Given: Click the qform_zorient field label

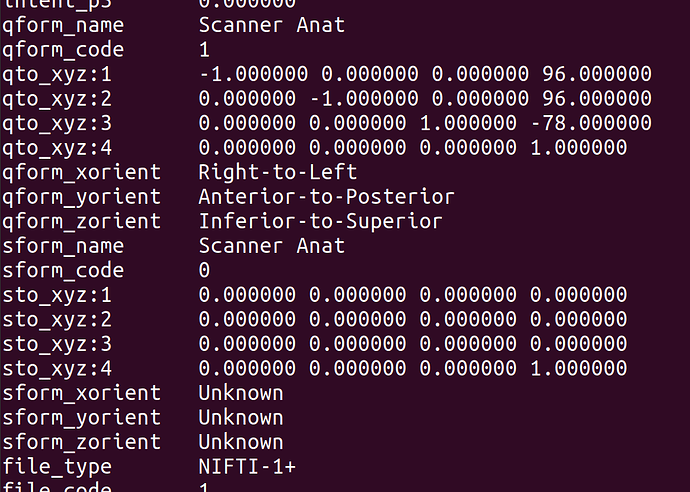Looking at the screenshot, I should coord(81,221).
